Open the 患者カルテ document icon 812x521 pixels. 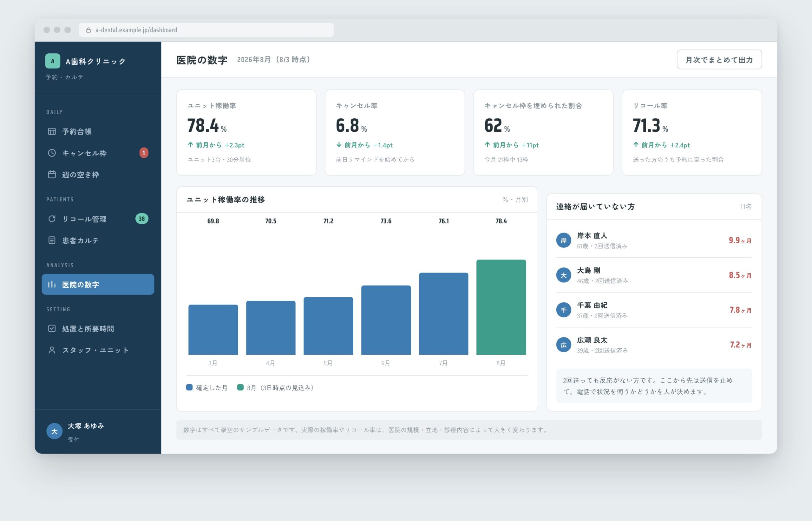pos(52,240)
